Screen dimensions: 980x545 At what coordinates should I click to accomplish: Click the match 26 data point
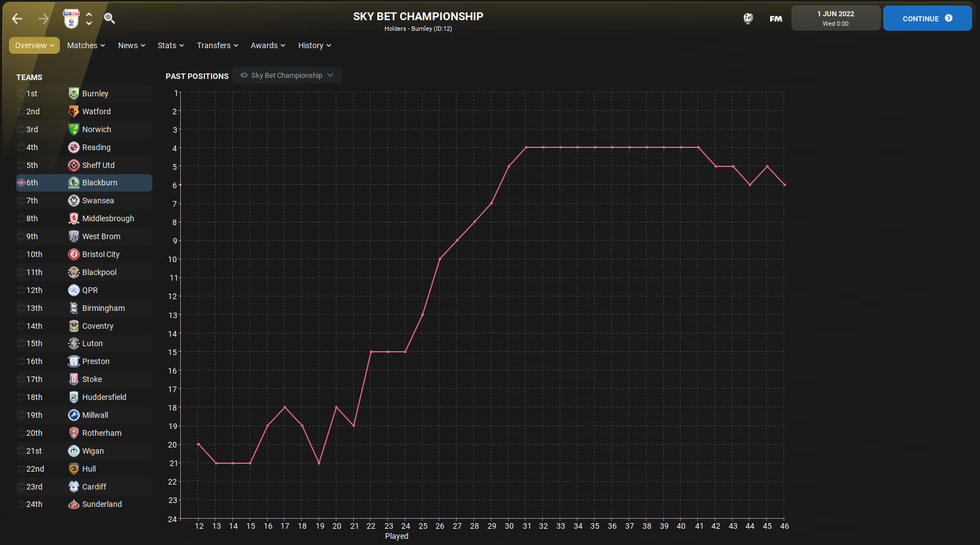coord(440,259)
